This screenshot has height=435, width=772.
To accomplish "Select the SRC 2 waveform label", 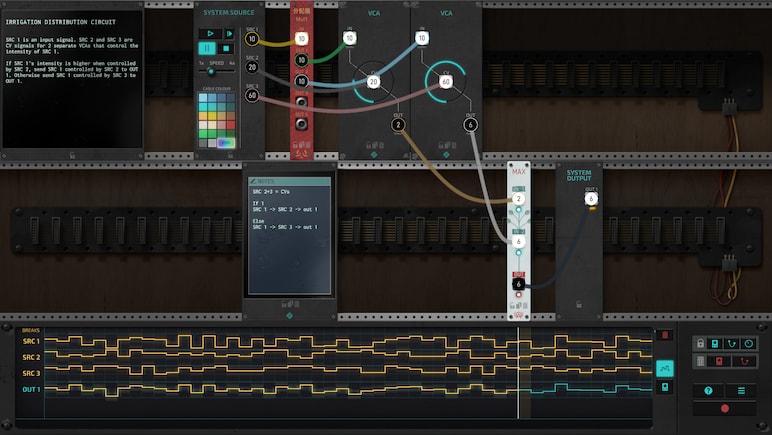I will point(32,357).
